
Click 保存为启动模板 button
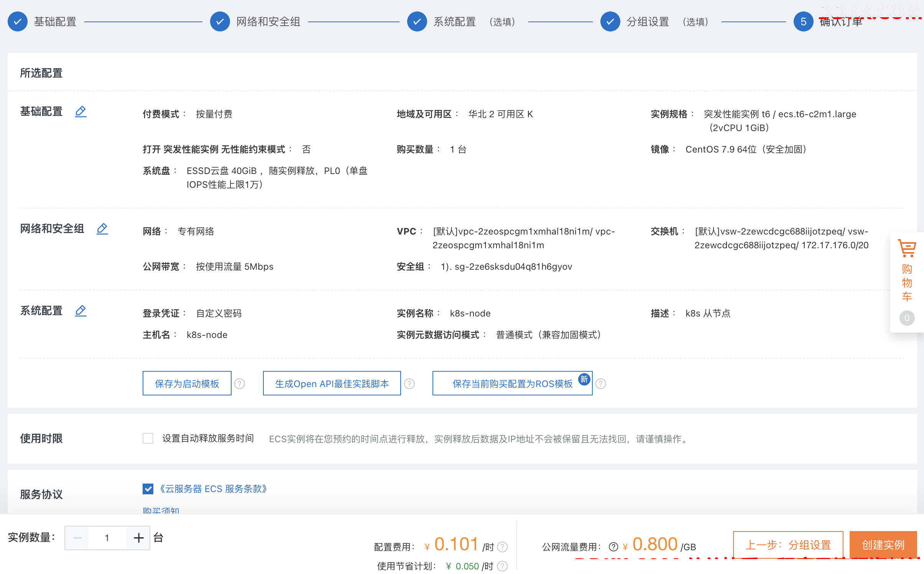click(x=187, y=383)
